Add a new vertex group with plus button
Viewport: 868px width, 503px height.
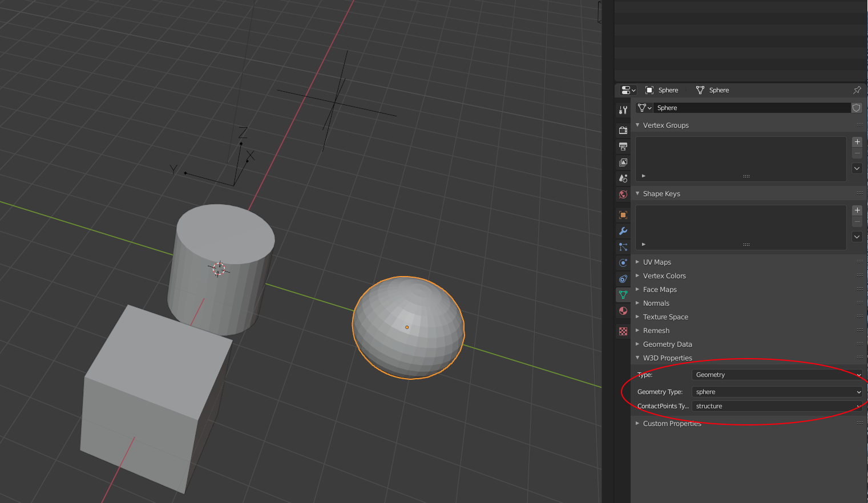pos(857,142)
